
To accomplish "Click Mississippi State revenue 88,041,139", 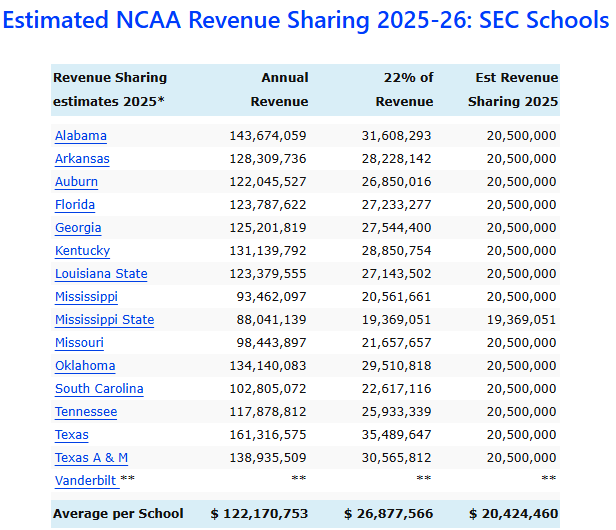I will coord(271,320).
